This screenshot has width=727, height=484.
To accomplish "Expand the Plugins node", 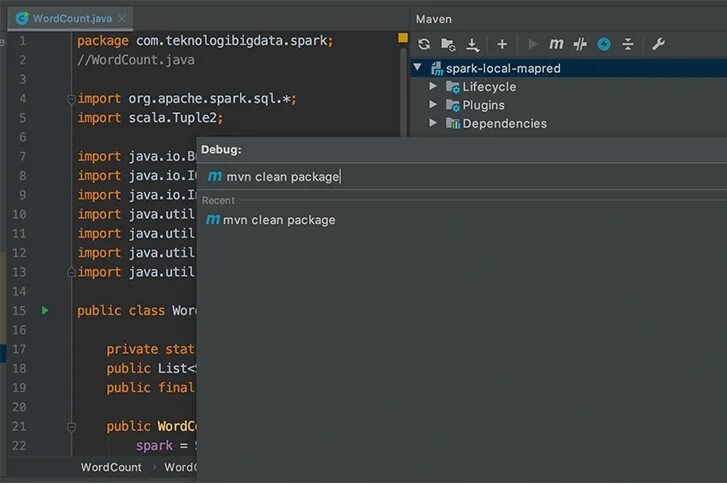I will (x=433, y=105).
